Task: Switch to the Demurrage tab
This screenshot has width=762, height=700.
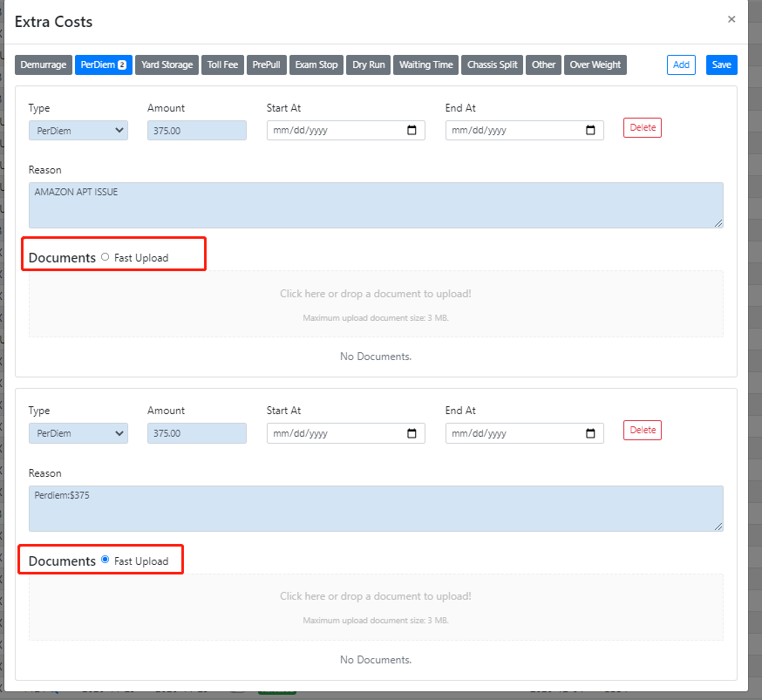Action: pyautogui.click(x=44, y=65)
